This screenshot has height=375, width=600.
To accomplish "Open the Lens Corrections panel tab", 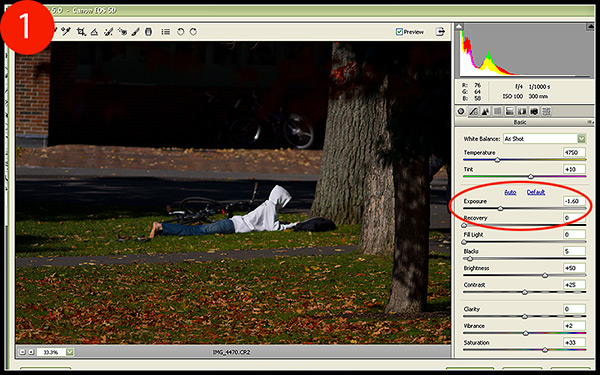I will click(x=522, y=111).
